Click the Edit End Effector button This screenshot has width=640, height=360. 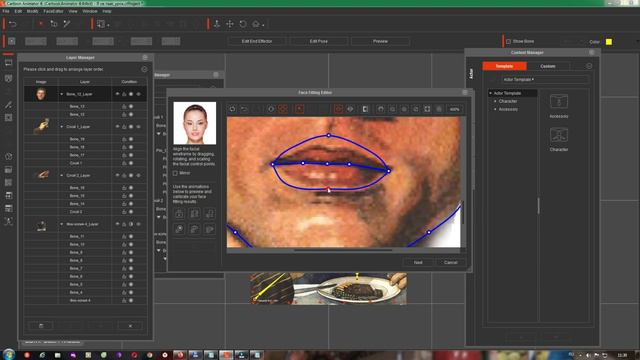(x=257, y=41)
